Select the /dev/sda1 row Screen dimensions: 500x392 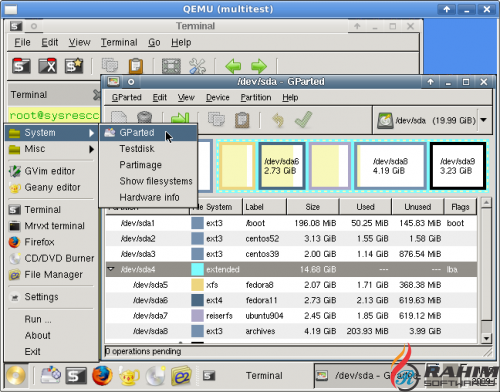tap(291, 223)
